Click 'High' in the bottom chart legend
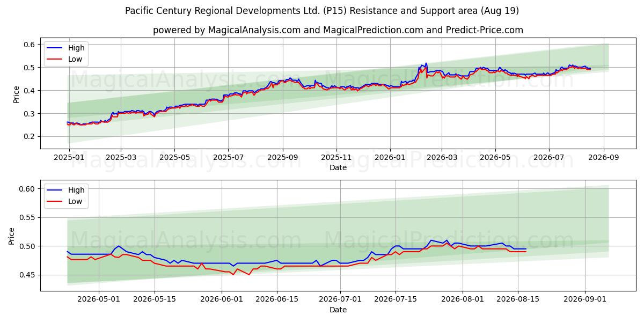Screen dimensions: 644x322 pos(76,190)
